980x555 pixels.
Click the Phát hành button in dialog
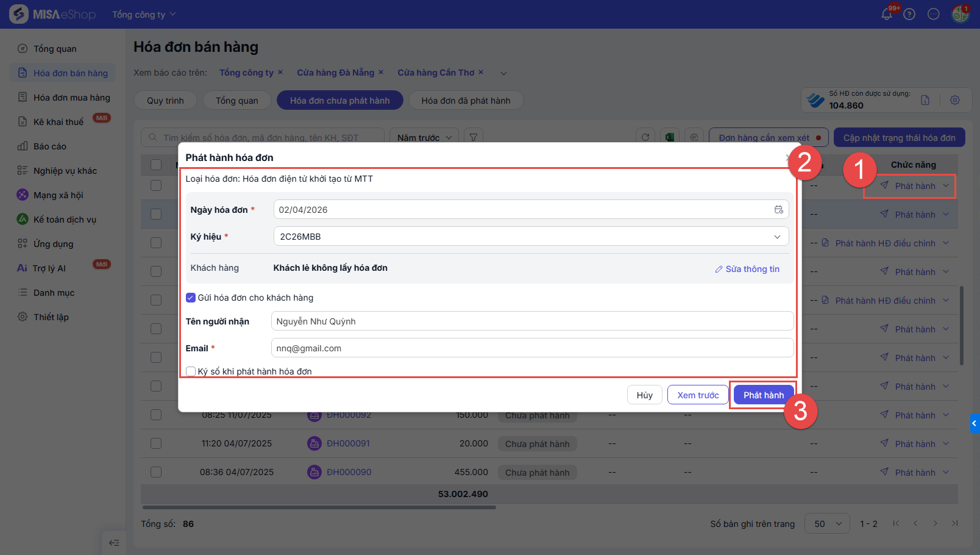[763, 395]
